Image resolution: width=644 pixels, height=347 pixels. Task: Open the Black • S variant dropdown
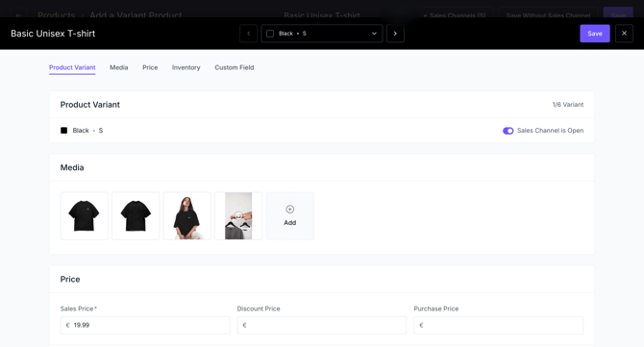(322, 34)
